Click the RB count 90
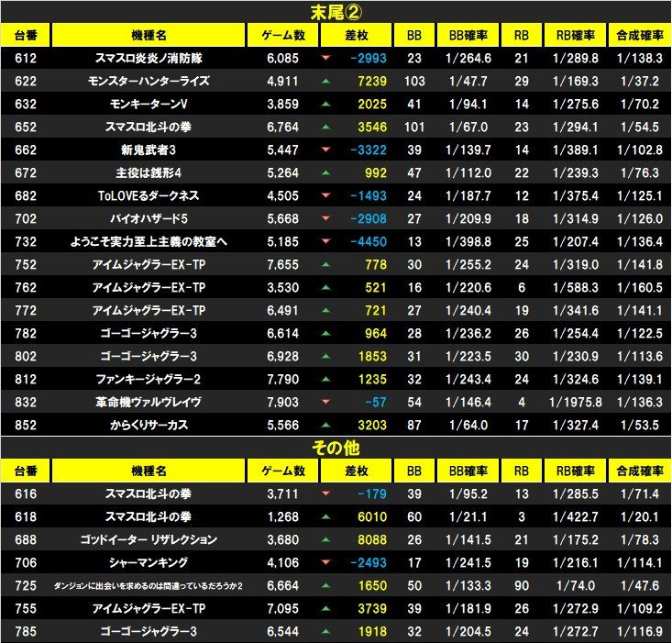The width and height of the screenshot is (672, 643). click(x=521, y=585)
